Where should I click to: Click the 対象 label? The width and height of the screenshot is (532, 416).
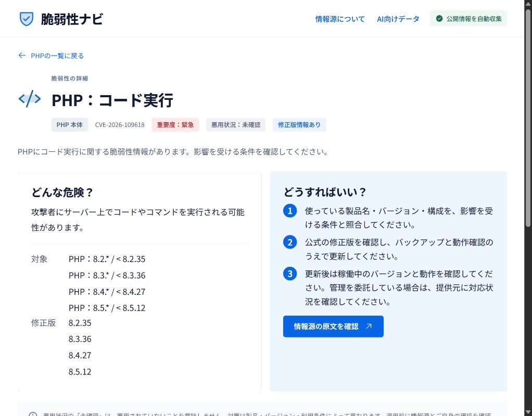click(40, 259)
